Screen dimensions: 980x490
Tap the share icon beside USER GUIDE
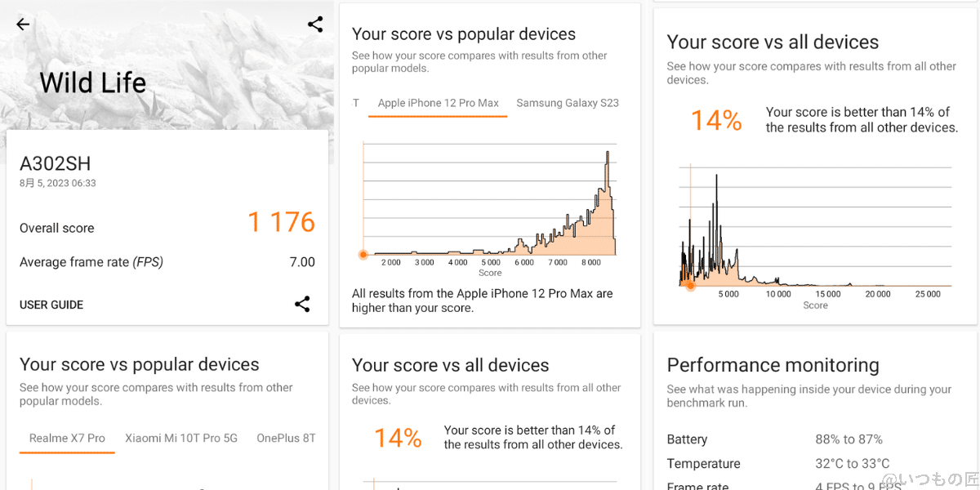(x=302, y=305)
